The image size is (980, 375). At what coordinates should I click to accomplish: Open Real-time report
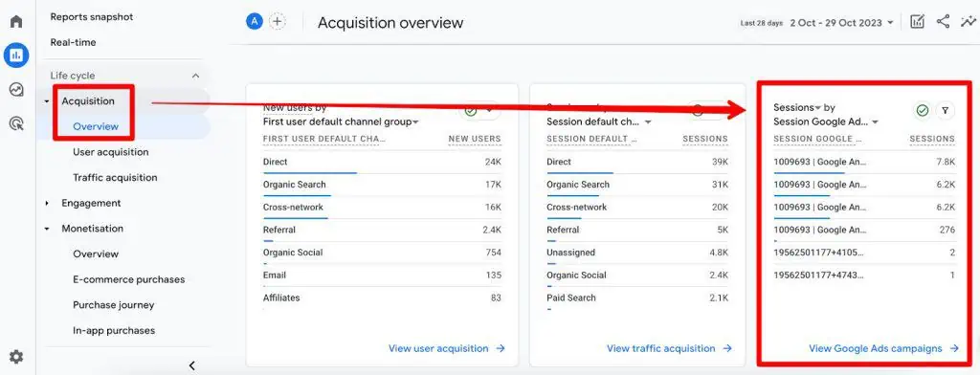tap(73, 42)
